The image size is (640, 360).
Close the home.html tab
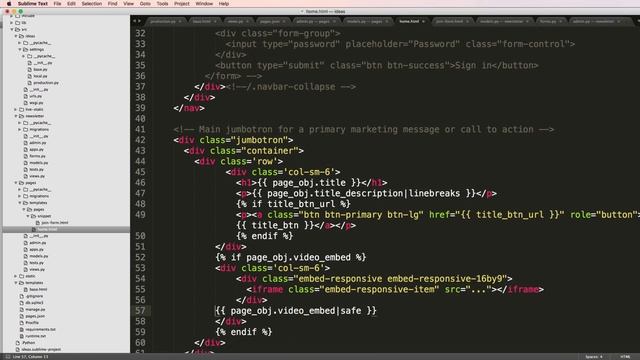(x=423, y=21)
